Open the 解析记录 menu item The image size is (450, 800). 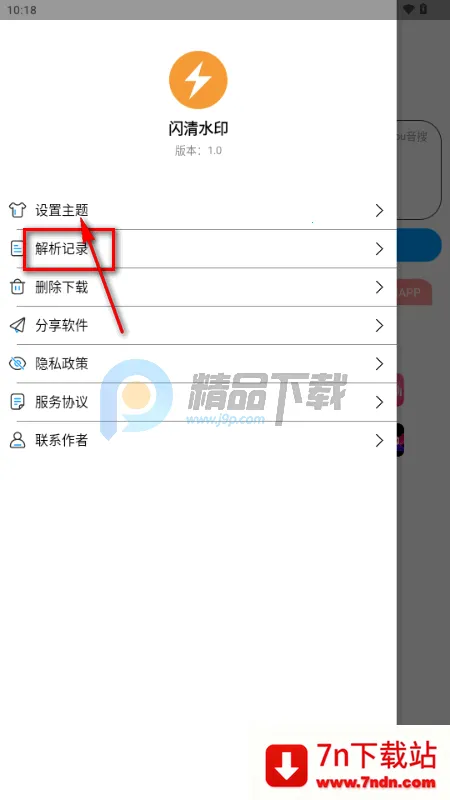click(x=198, y=248)
